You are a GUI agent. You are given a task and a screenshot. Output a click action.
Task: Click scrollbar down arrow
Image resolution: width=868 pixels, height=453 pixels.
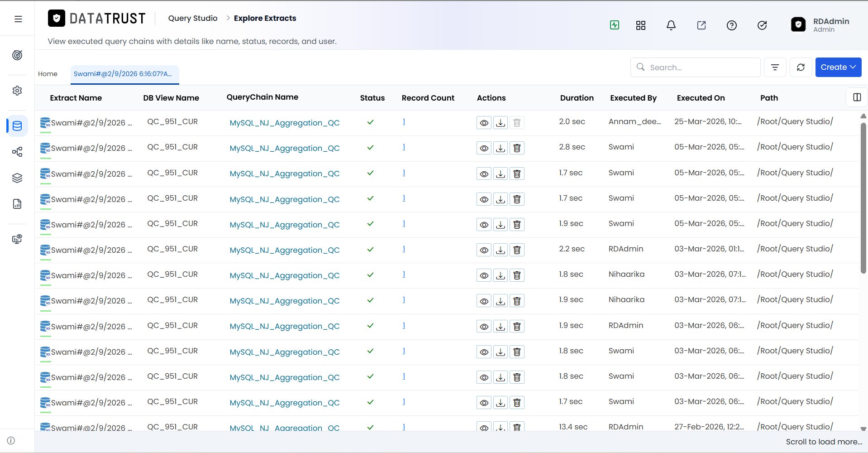point(863,429)
